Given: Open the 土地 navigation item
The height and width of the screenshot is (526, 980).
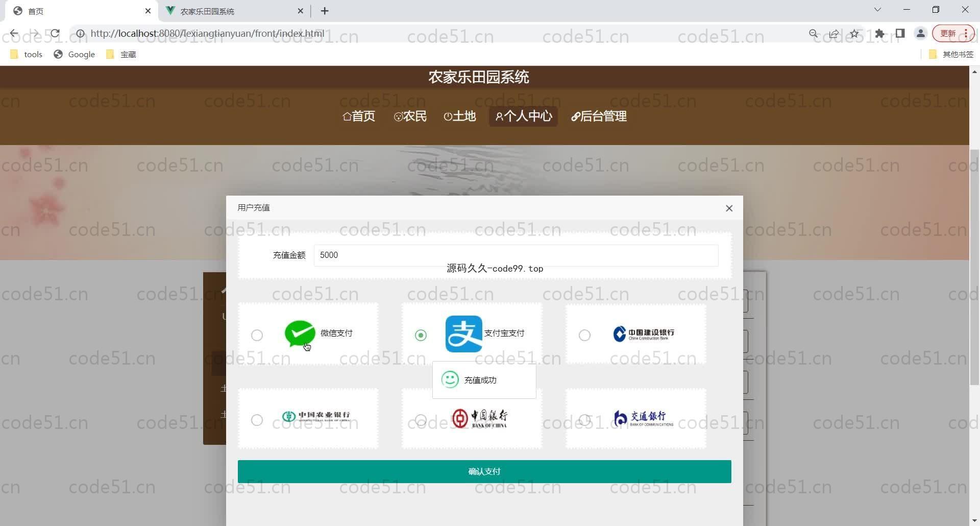Looking at the screenshot, I should [460, 116].
